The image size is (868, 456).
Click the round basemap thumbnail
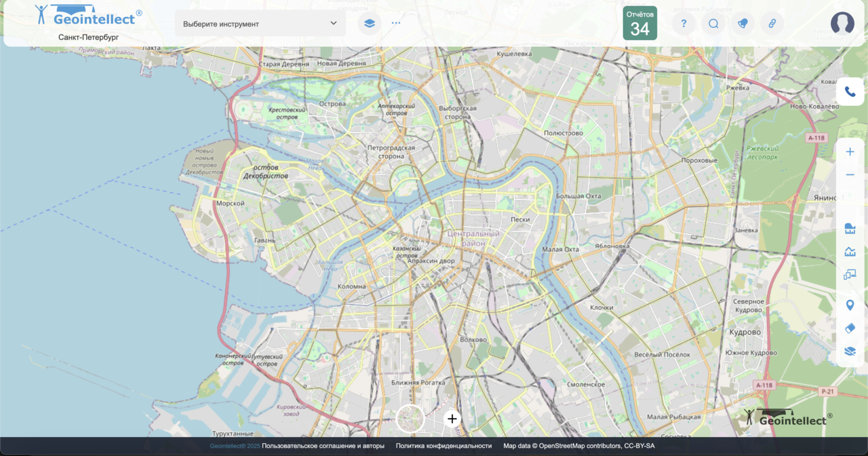click(410, 419)
